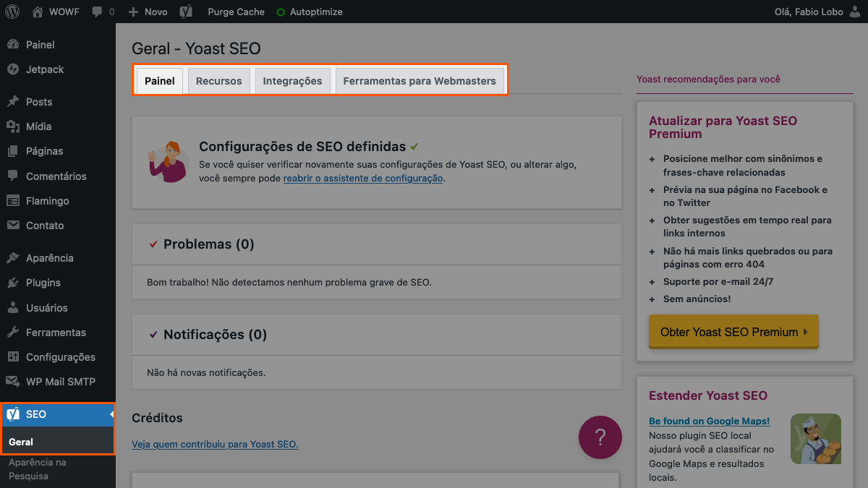Click the Jetpack icon in sidebar
The width and height of the screenshot is (868, 488).
click(x=12, y=69)
